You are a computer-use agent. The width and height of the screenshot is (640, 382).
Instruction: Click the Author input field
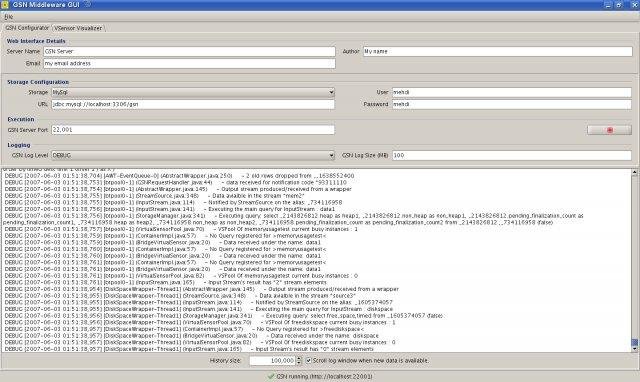click(498, 51)
